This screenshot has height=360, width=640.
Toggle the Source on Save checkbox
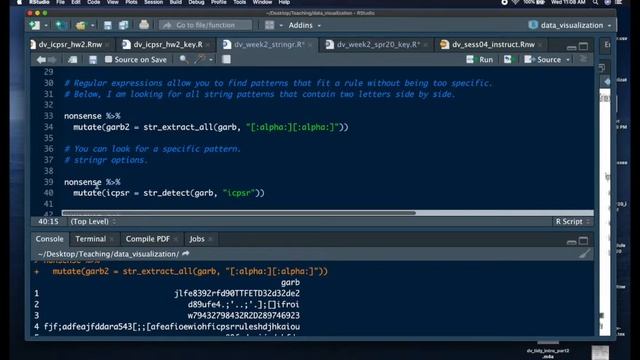[109, 60]
